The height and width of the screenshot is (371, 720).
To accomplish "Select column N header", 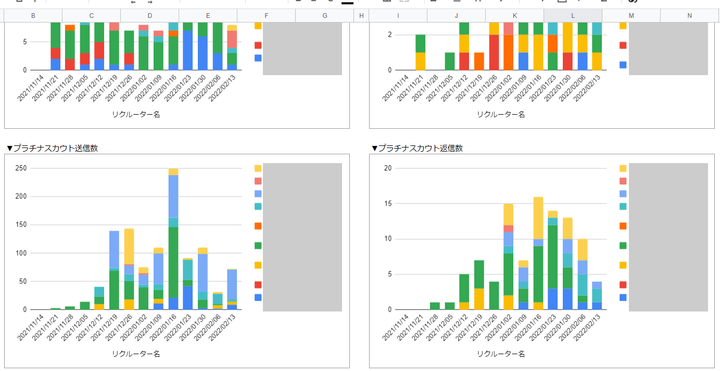I will tap(690, 16).
